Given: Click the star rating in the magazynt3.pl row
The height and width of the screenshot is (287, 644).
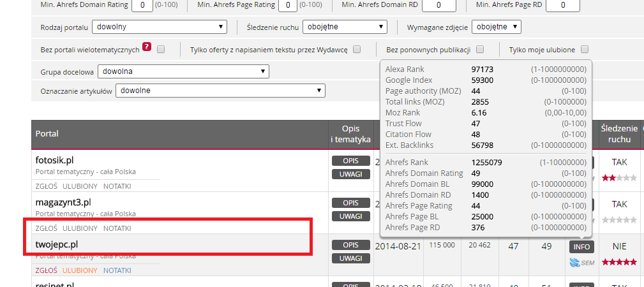Looking at the screenshot, I should pyautogui.click(x=618, y=220).
